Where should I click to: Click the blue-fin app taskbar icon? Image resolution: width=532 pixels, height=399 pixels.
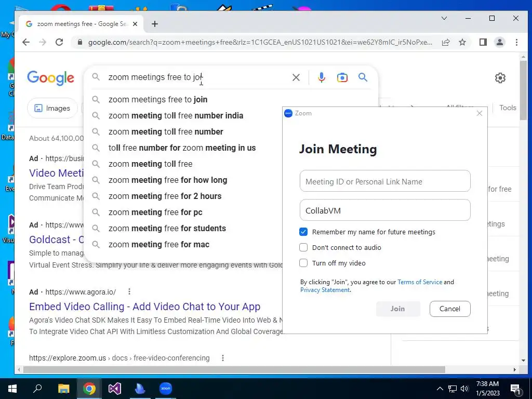point(140,389)
